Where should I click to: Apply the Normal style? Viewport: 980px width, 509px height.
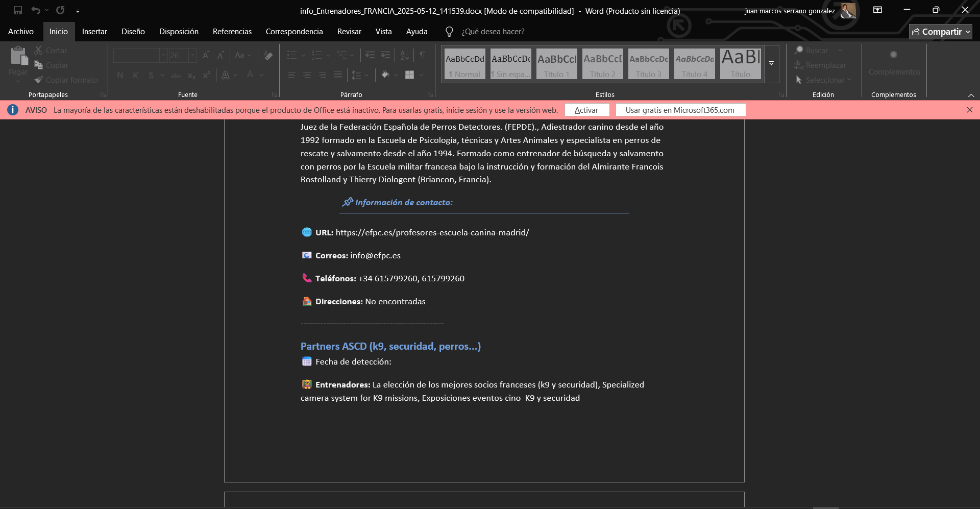pos(464,64)
